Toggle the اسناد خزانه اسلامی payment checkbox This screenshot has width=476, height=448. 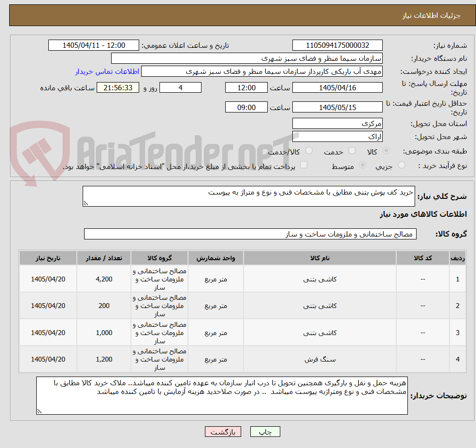click(303, 165)
